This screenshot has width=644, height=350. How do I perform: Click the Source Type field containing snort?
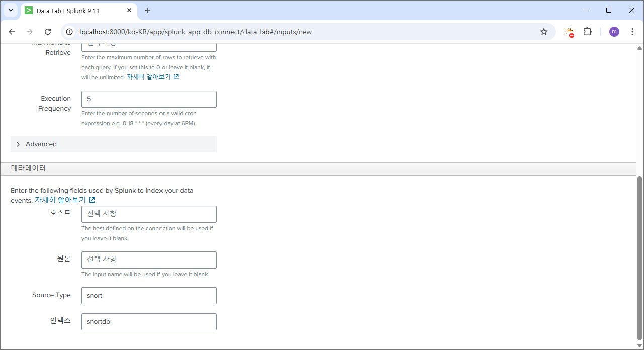[149, 296]
